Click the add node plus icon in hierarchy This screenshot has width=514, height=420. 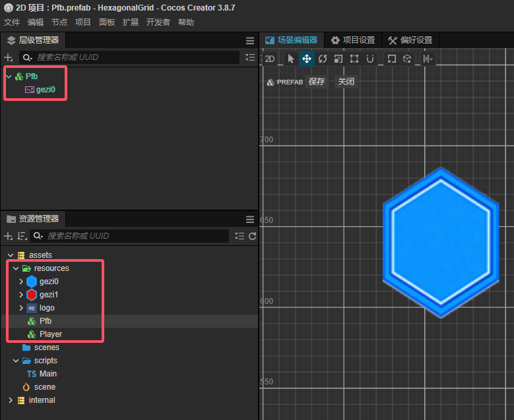9,57
